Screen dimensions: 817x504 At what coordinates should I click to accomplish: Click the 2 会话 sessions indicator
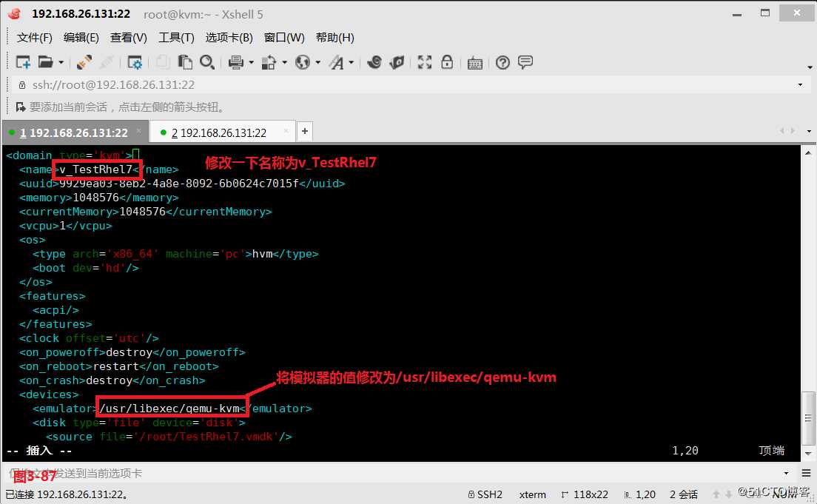[x=684, y=494]
